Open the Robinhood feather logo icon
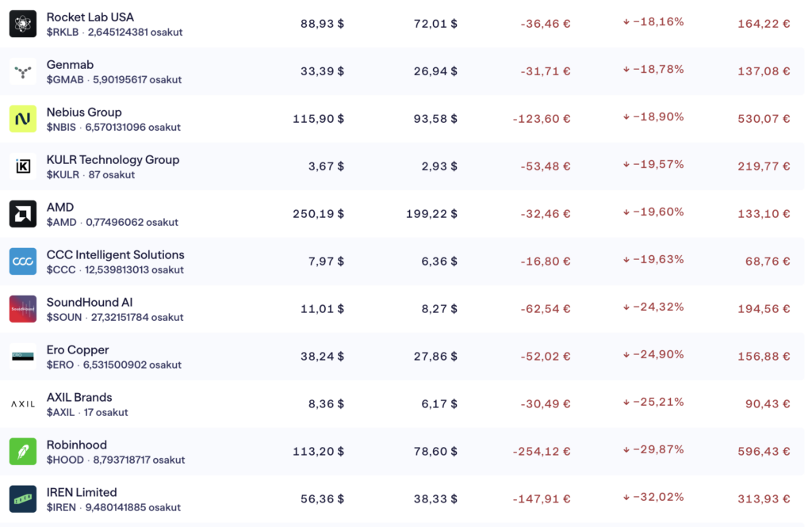 tap(23, 452)
